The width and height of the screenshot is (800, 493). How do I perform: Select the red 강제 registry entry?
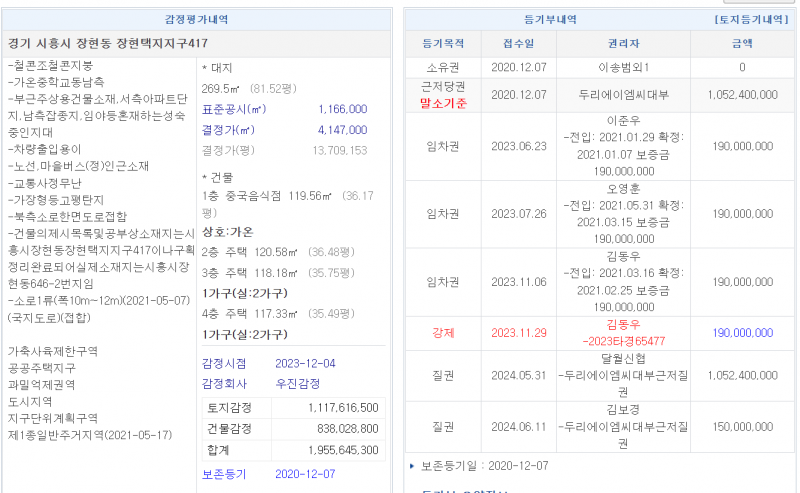[443, 332]
